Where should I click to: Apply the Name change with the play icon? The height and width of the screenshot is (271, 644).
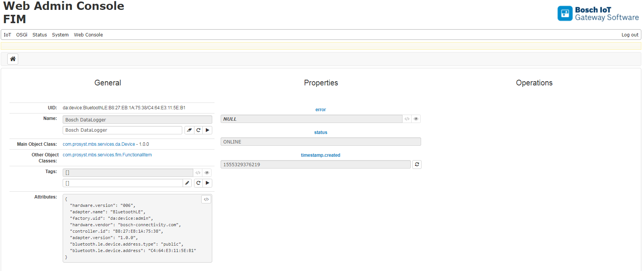(x=207, y=130)
